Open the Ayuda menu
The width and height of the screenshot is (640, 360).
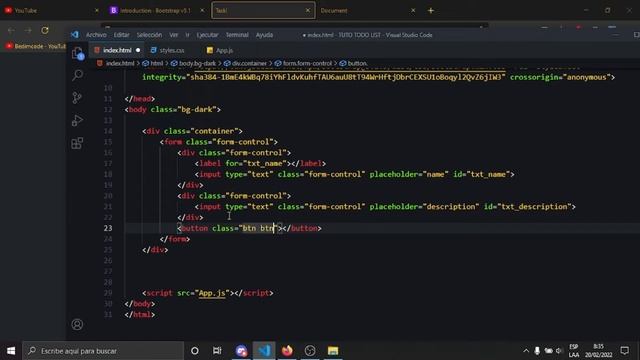click(264, 35)
